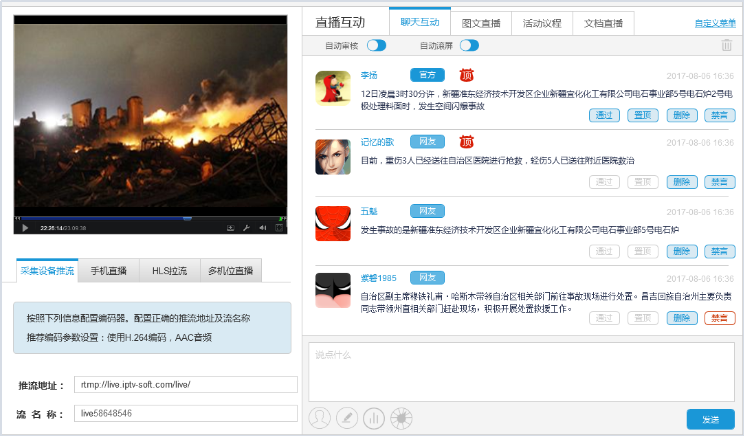Click 删除 on 记忆的歌's message
This screenshot has width=744, height=436.
click(681, 182)
